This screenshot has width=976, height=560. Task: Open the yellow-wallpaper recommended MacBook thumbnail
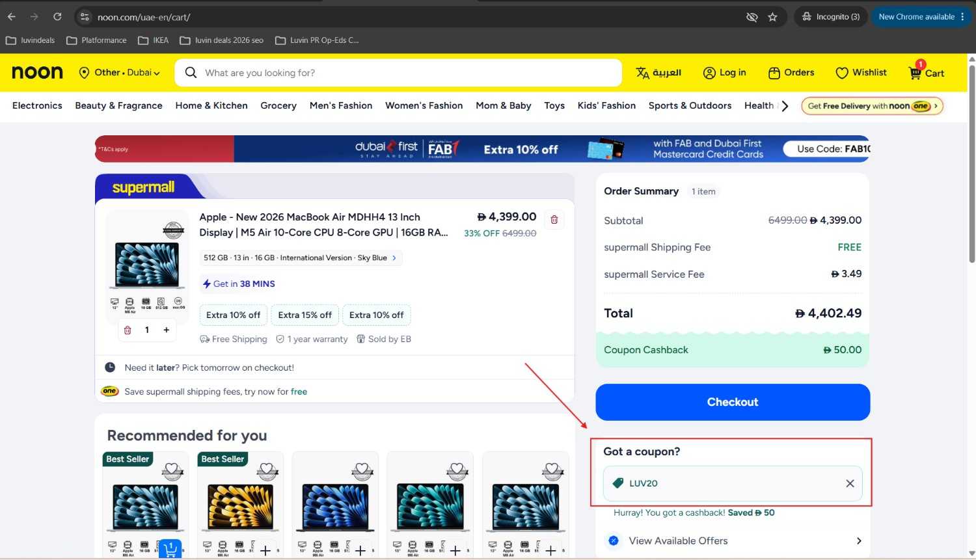(x=241, y=508)
